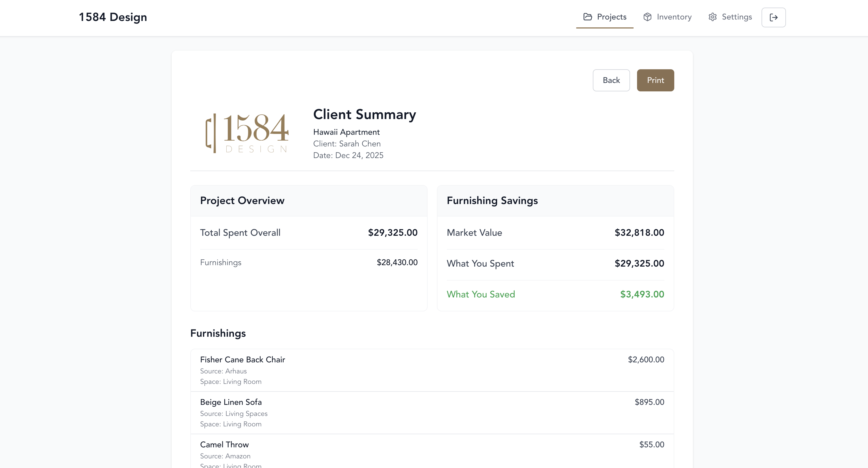Click the Total Spent Overall value

pos(392,232)
